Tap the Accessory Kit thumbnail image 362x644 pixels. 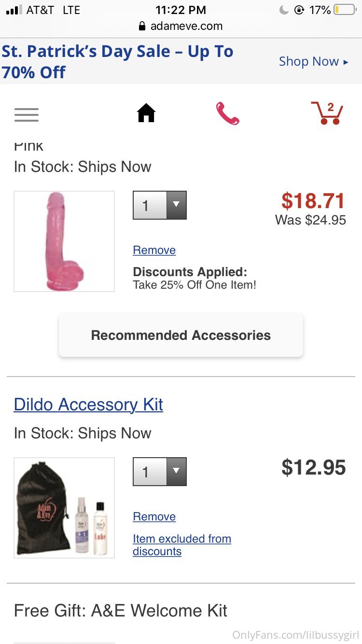[x=64, y=508]
